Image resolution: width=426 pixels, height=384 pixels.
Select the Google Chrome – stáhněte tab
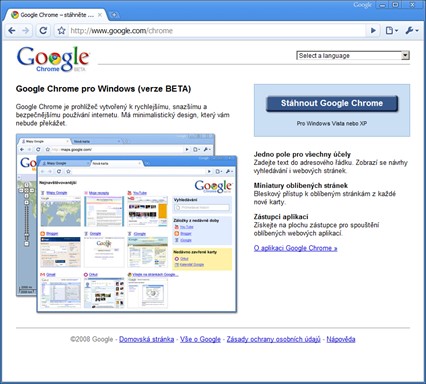(57, 15)
